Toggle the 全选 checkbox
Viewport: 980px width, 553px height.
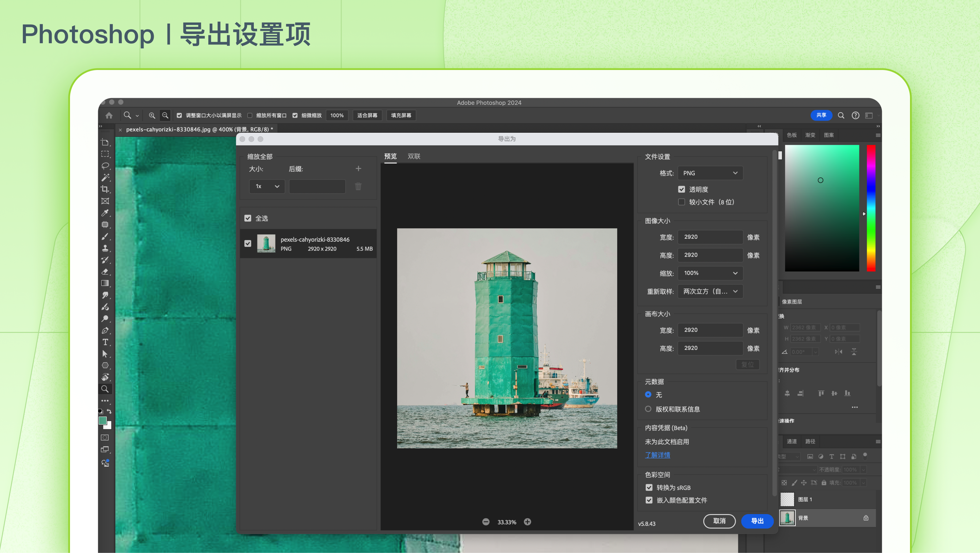click(x=248, y=218)
